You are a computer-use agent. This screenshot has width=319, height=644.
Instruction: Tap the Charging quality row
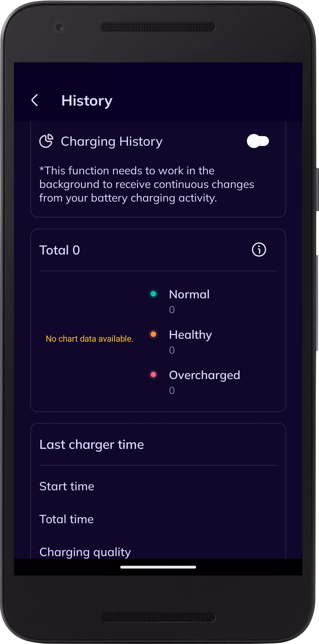158,552
